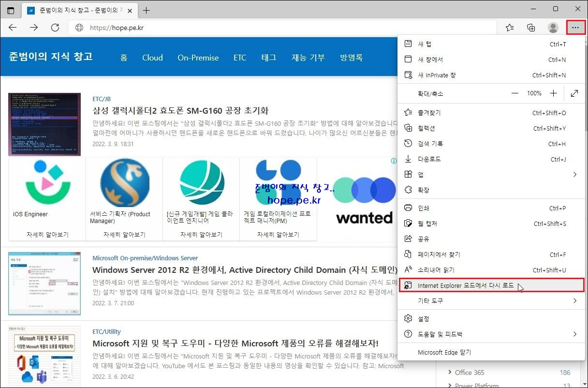Reload in Internet Explorer 모드 menu entry
The height and width of the screenshot is (388, 588).
tap(491, 285)
